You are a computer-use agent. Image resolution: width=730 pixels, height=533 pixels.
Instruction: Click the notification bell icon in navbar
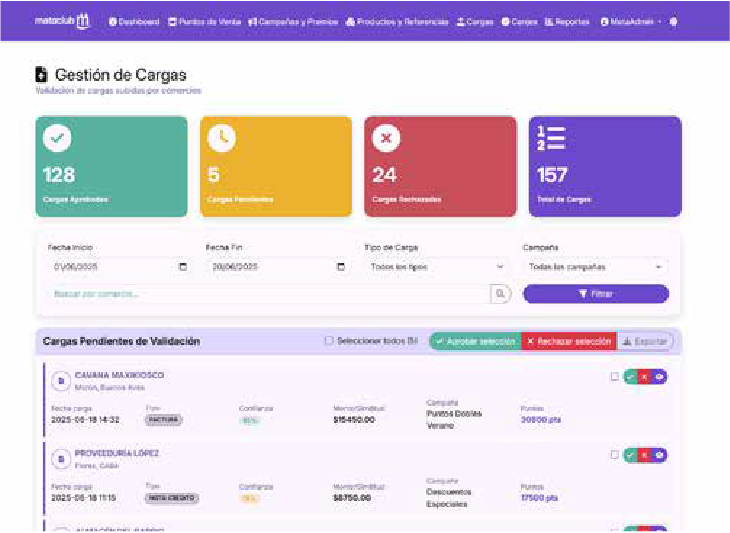(x=673, y=21)
